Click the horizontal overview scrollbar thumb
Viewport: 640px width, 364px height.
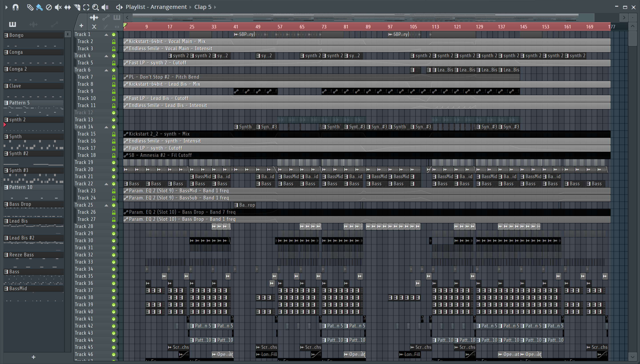363,18
